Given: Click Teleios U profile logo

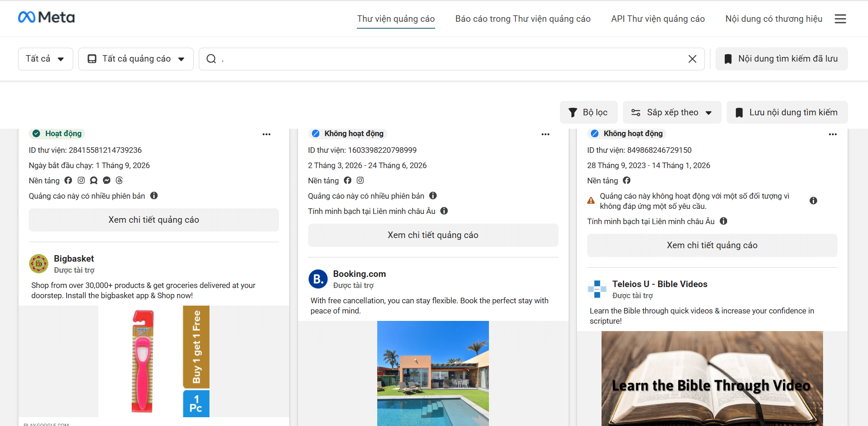Looking at the screenshot, I should click(597, 289).
